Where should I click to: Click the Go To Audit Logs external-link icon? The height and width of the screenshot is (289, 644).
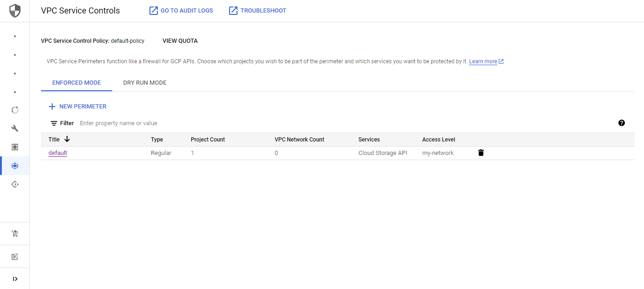tap(154, 11)
